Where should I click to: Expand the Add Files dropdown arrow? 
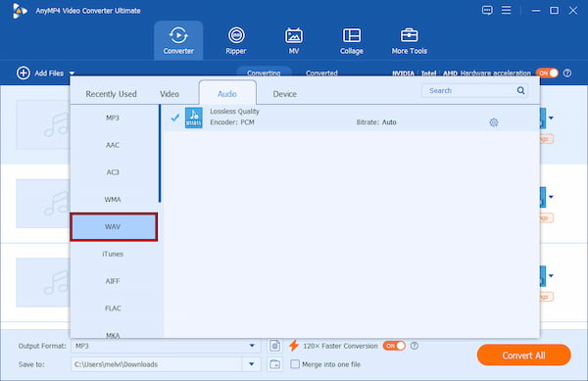click(72, 73)
